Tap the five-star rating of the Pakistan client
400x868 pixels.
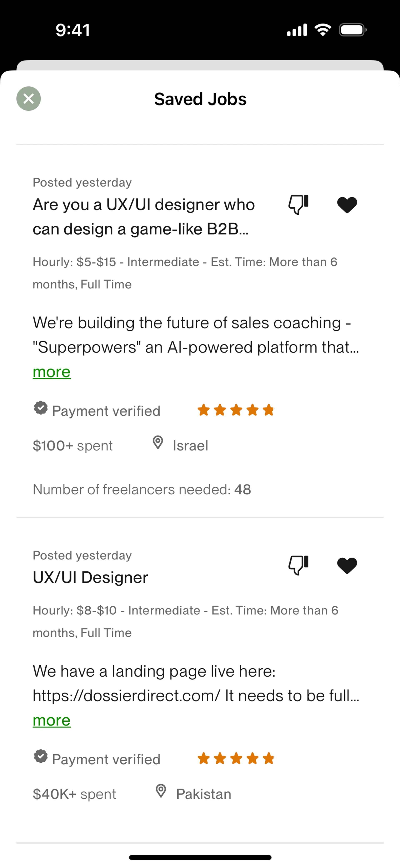click(236, 759)
